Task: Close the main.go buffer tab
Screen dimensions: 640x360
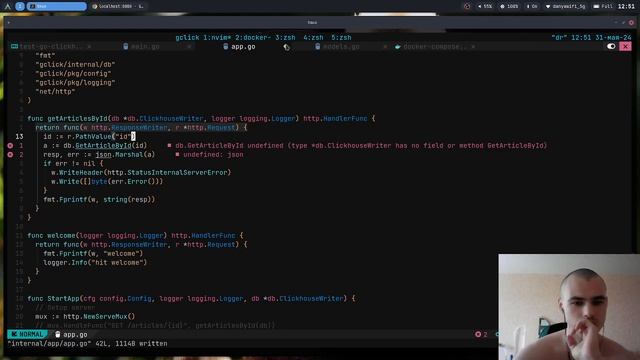Action: pyautogui.click(x=189, y=47)
